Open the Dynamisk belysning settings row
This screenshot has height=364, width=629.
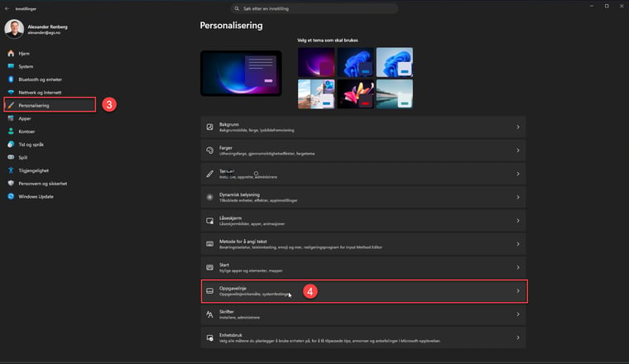tap(363, 197)
